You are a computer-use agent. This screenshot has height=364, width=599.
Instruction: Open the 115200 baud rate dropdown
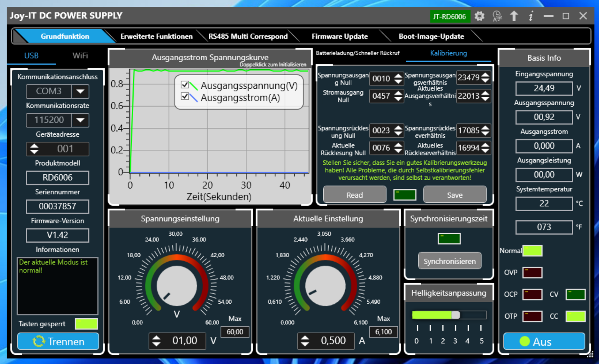(x=80, y=120)
